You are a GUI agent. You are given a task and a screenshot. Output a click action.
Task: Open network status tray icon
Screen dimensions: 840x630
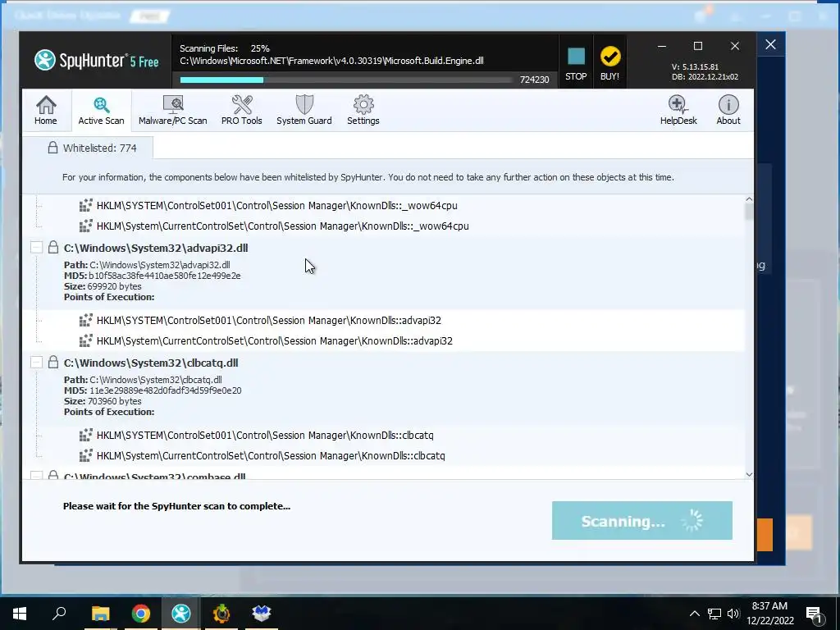pyautogui.click(x=714, y=614)
